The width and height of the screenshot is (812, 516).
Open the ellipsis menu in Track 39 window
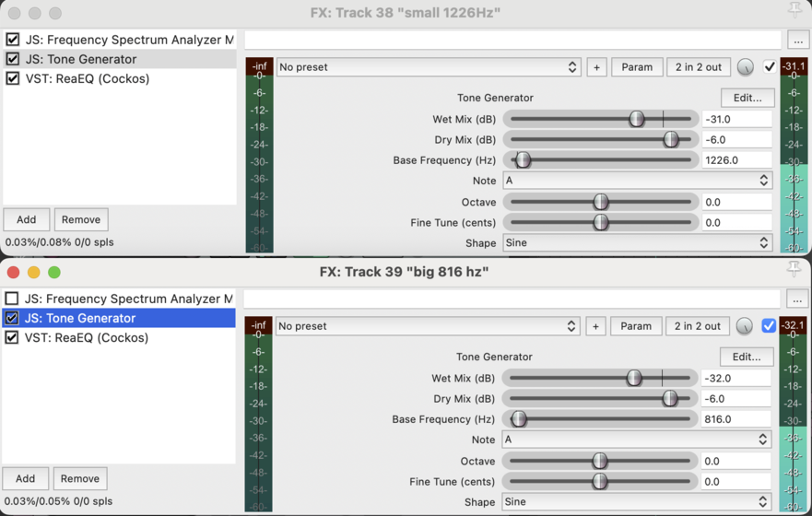797,299
